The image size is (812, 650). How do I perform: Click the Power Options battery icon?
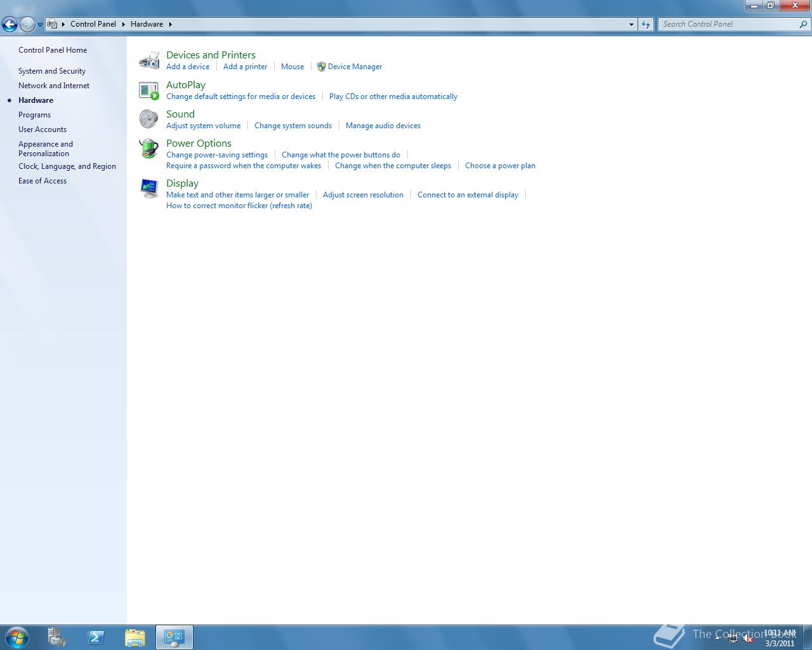149,149
